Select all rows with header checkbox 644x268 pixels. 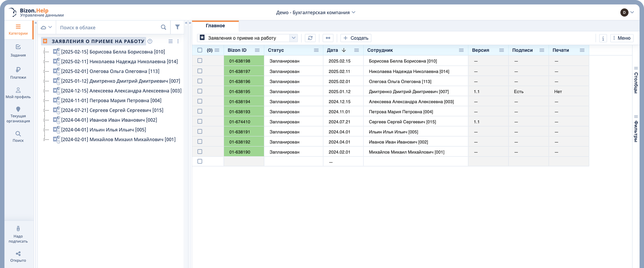[x=200, y=50]
